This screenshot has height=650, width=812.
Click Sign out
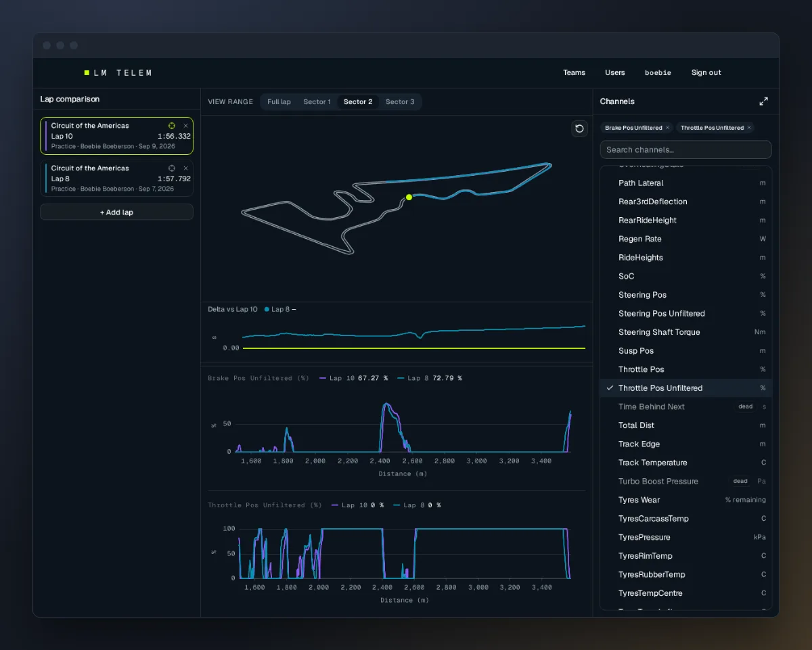[706, 72]
